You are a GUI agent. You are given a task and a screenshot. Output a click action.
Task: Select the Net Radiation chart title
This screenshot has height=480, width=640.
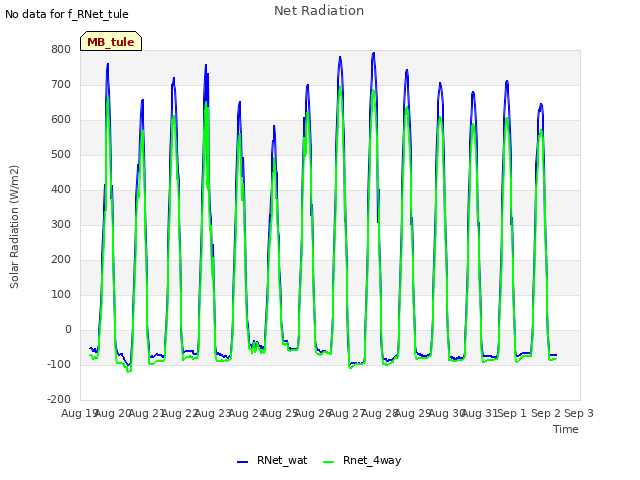tap(319, 11)
